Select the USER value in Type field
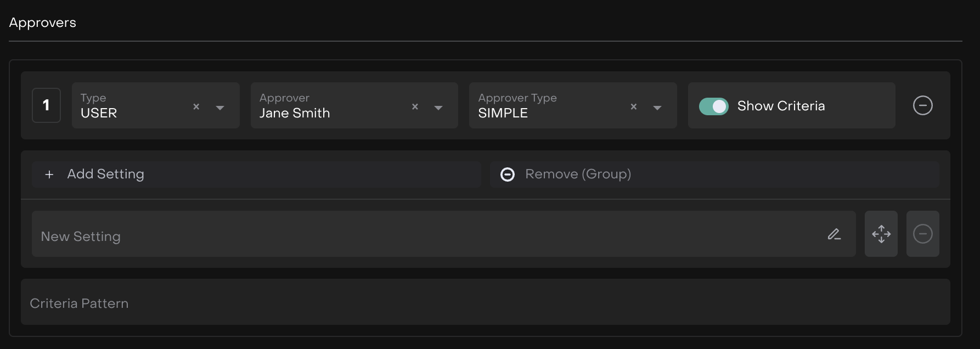The image size is (980, 349). 99,113
